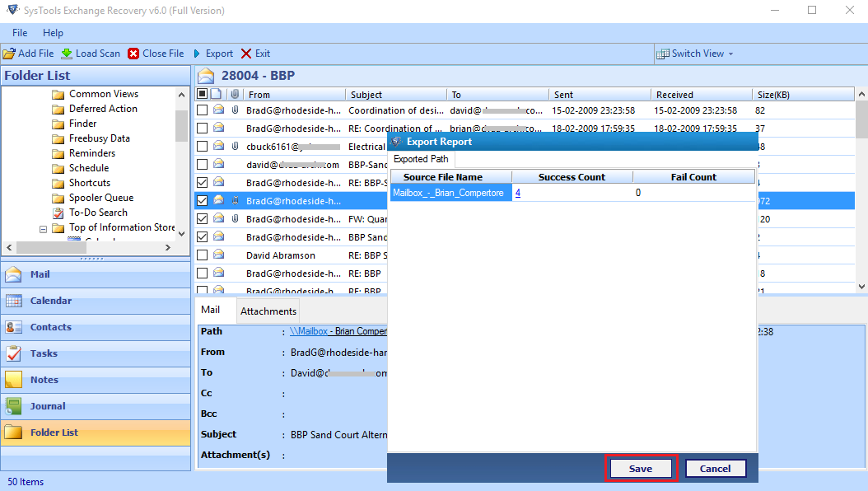Open the success count 4 link
The height and width of the screenshot is (491, 868).
click(x=518, y=193)
